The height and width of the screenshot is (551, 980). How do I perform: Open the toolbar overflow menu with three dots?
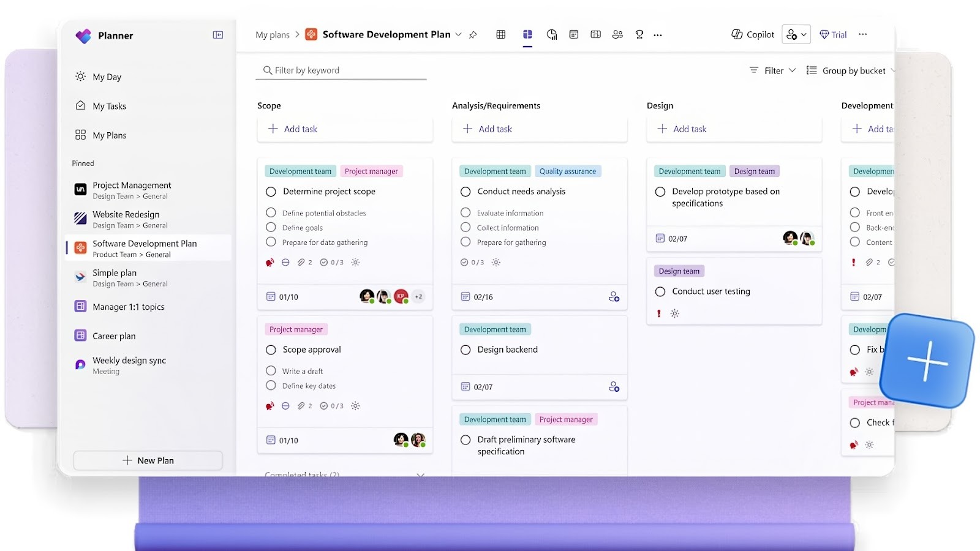tap(658, 35)
